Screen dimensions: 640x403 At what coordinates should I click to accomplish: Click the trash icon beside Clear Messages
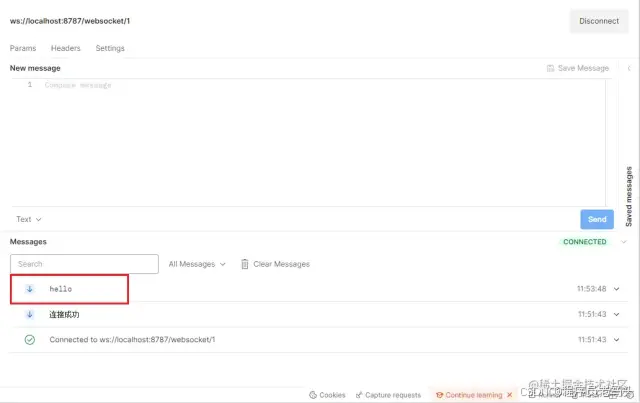(244, 264)
